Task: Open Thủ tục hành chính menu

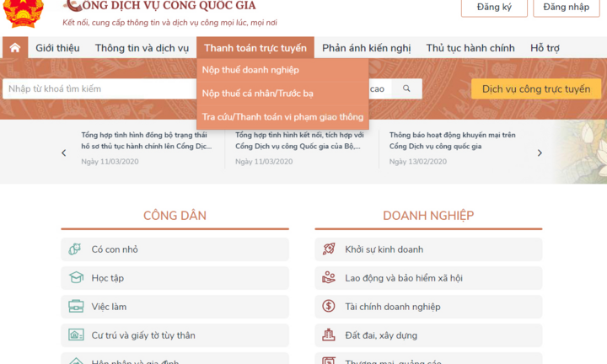Action: 470,48
